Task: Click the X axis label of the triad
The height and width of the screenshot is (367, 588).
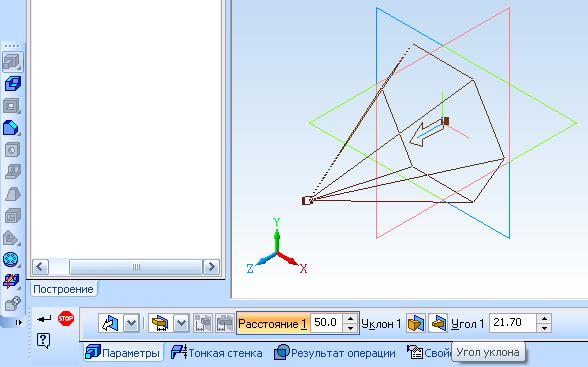Action: pyautogui.click(x=303, y=268)
